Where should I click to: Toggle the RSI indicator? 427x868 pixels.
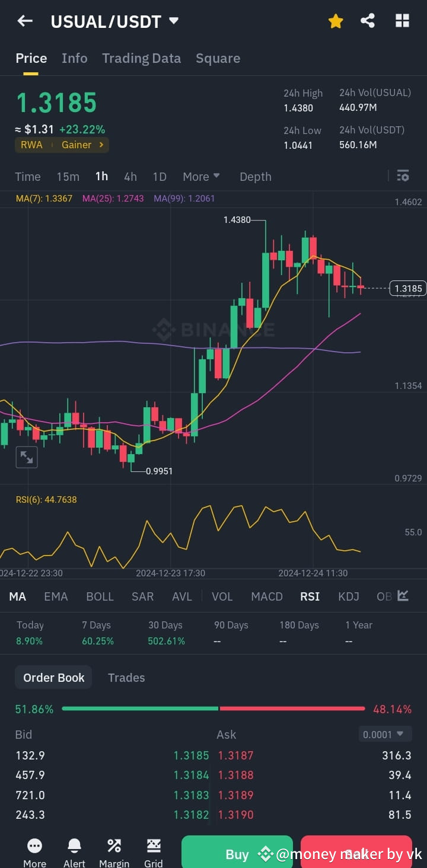point(310,596)
